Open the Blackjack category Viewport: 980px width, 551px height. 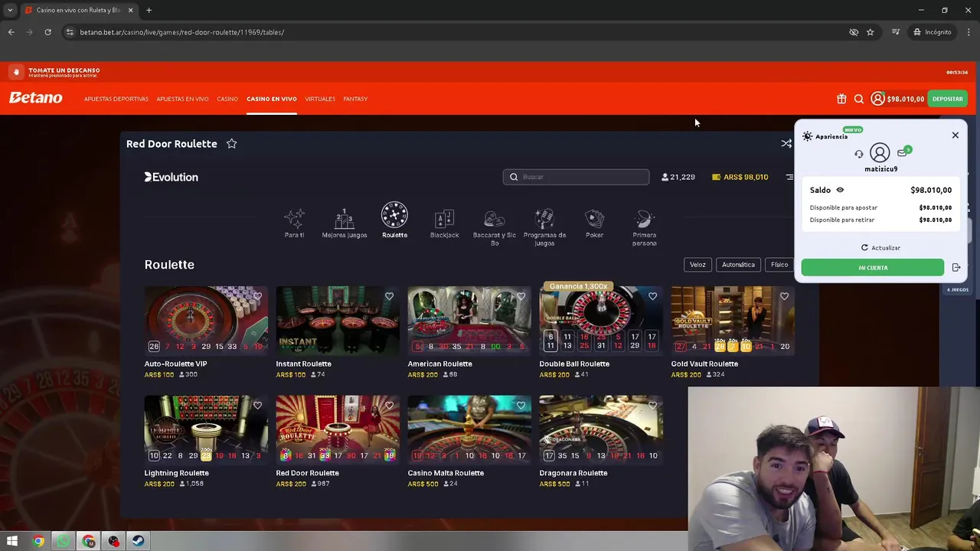pos(444,223)
